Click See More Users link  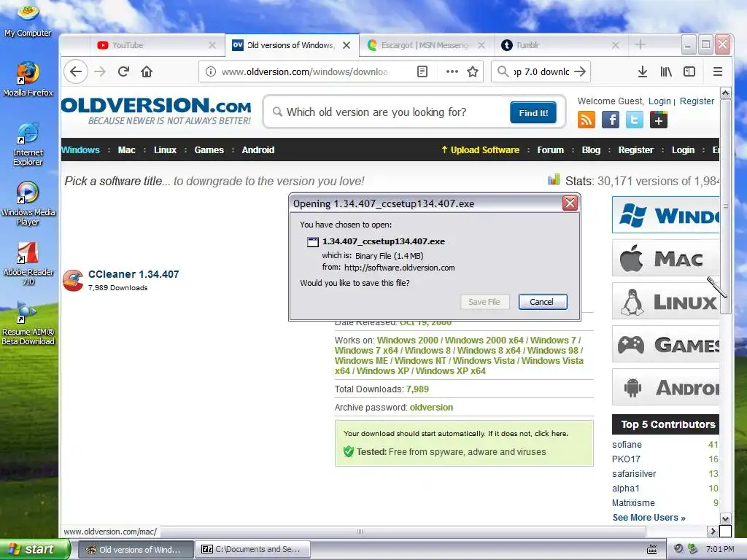pos(649,518)
